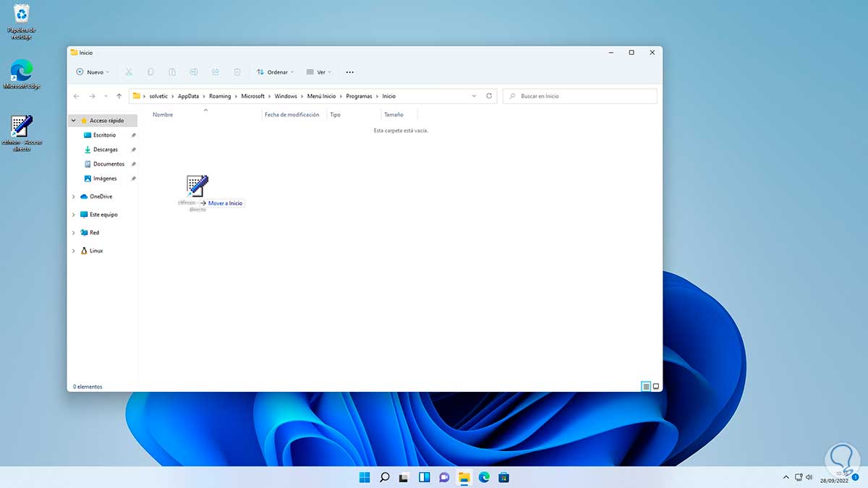The image size is (868, 488).
Task: Click the Copy icon in toolbar
Action: (x=150, y=72)
